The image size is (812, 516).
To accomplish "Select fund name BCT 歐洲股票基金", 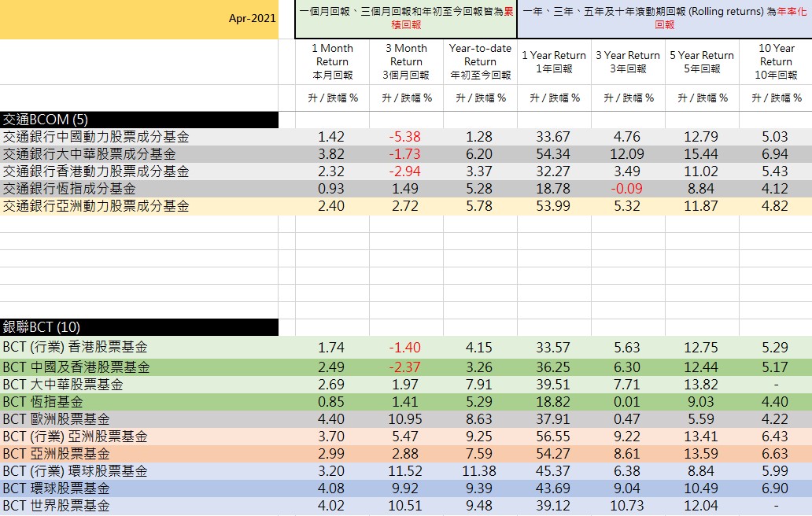I will 56,419.
